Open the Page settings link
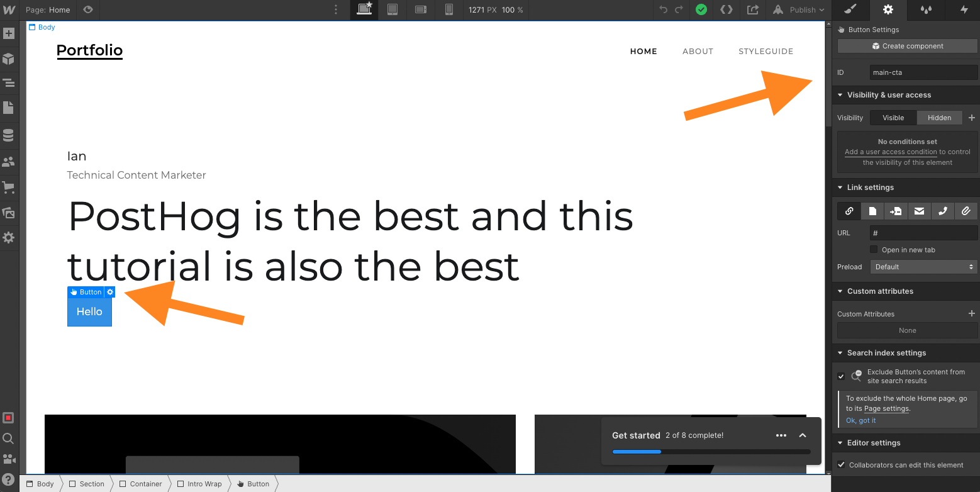This screenshot has height=492, width=980. (x=886, y=408)
